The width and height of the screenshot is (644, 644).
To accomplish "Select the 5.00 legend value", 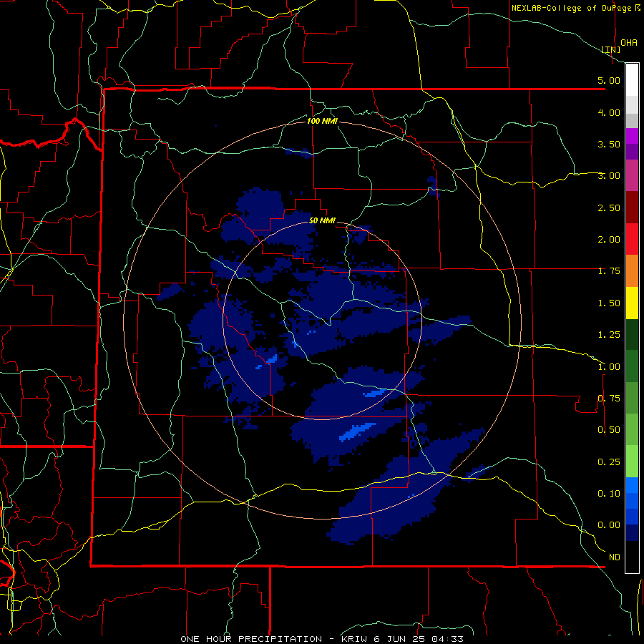I will (609, 80).
